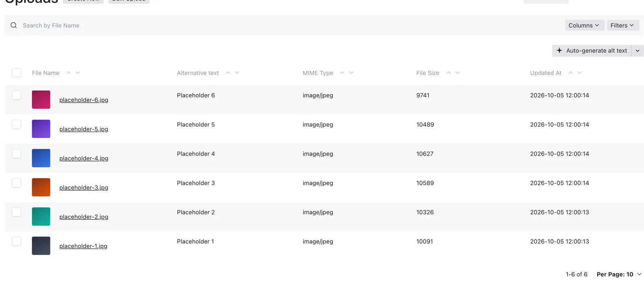The image size is (644, 297).
Task: Click the timestamp in the placeholder-2.jpg row
Action: [x=559, y=212]
